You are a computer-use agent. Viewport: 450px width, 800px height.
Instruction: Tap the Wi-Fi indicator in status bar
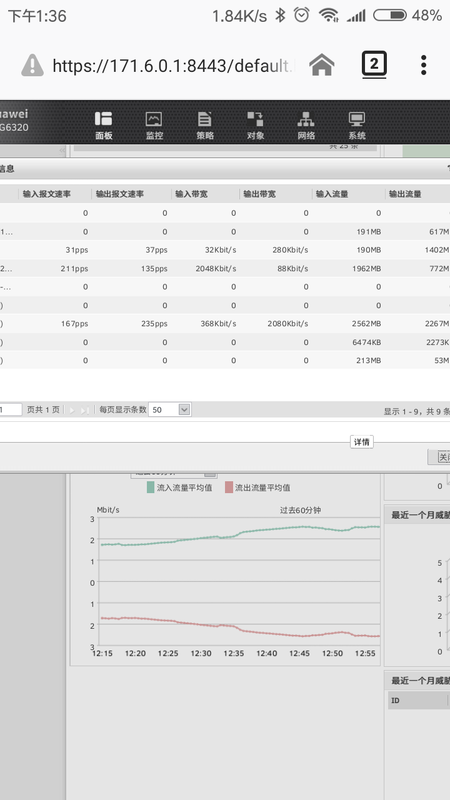pyautogui.click(x=329, y=16)
